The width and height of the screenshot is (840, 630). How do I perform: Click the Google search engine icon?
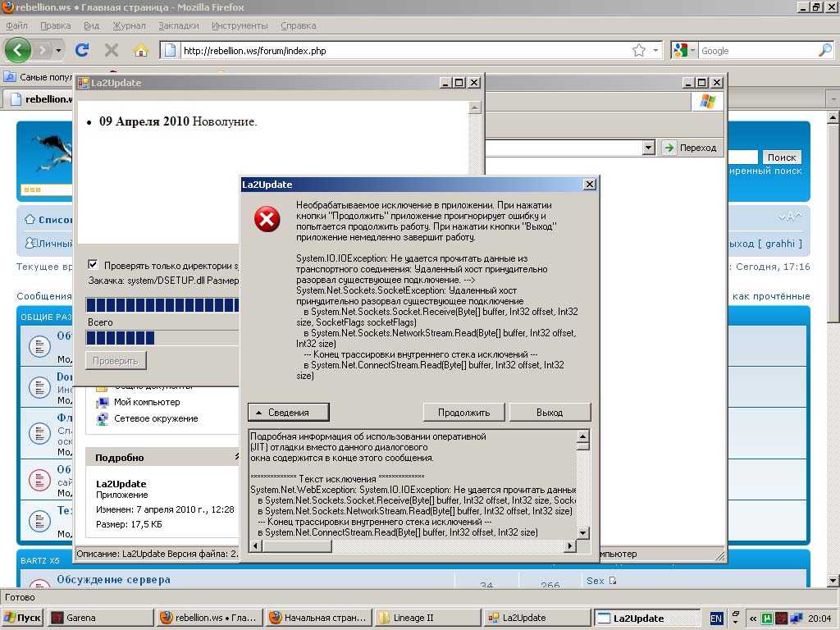(x=680, y=50)
